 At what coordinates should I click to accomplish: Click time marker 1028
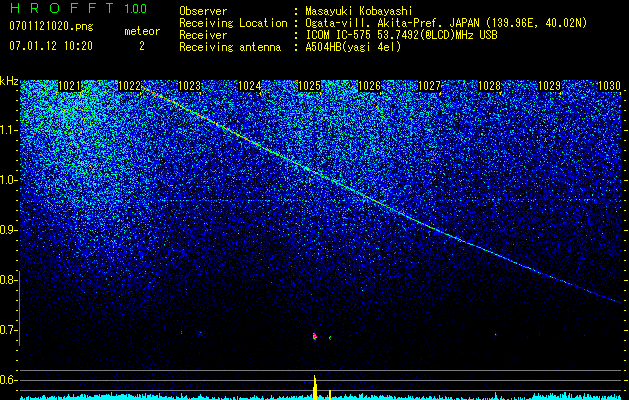(x=490, y=86)
